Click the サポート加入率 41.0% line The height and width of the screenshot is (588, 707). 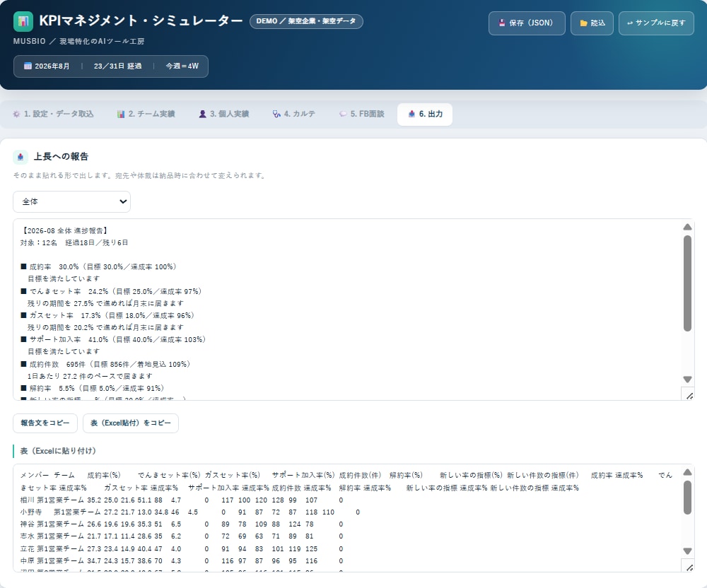point(113,340)
